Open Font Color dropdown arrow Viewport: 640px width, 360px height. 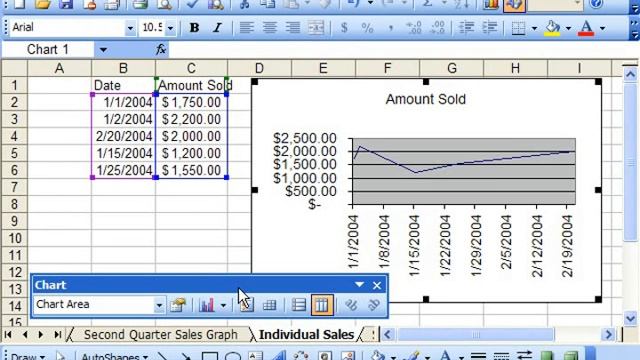pyautogui.click(x=602, y=28)
